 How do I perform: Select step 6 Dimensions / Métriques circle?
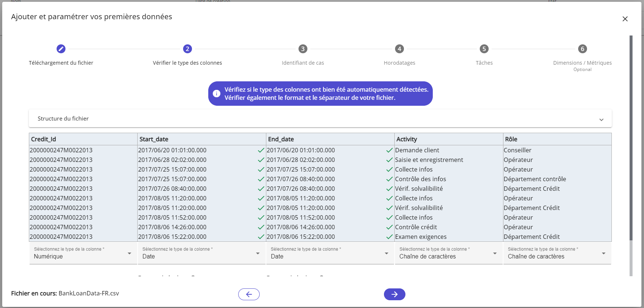coord(583,49)
